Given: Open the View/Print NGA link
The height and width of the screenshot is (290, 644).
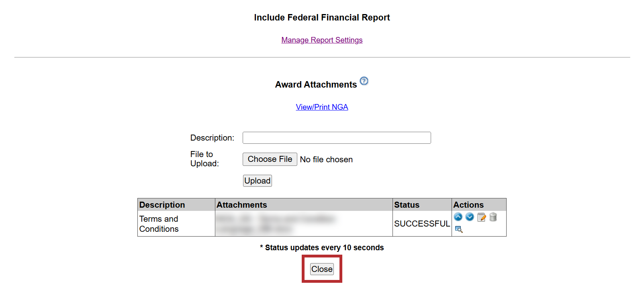Looking at the screenshot, I should (x=322, y=107).
